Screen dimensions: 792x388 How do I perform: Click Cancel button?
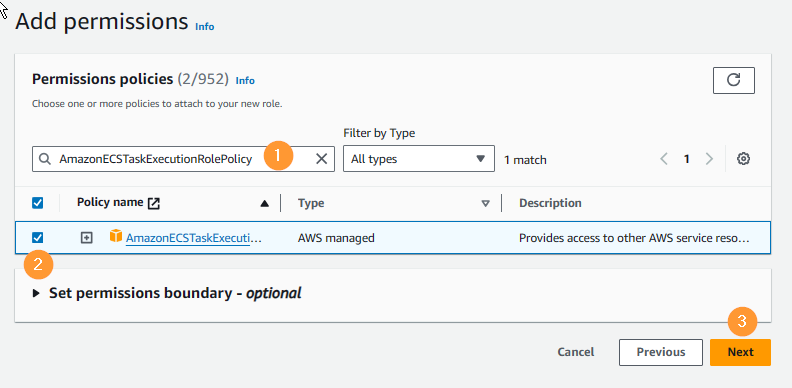pyautogui.click(x=576, y=352)
